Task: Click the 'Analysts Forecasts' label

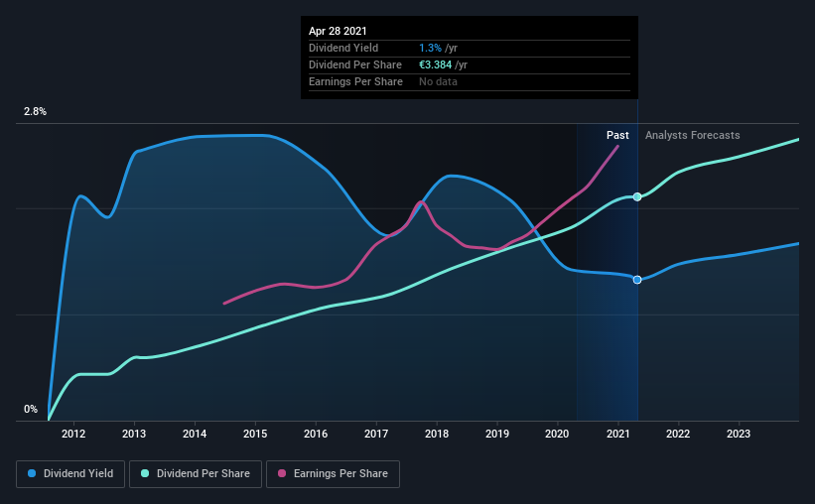Action: (x=692, y=135)
